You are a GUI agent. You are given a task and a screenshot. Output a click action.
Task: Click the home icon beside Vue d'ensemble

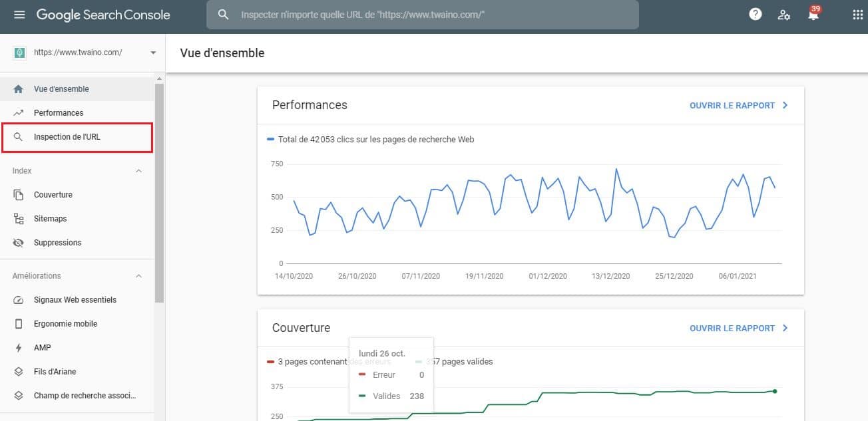(x=19, y=89)
